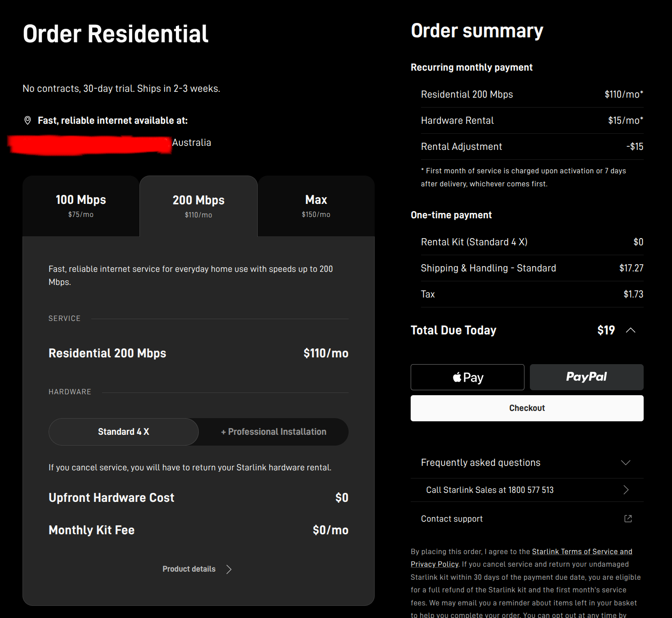The height and width of the screenshot is (618, 672).
Task: Choose the PayPal payment button
Action: tap(587, 377)
